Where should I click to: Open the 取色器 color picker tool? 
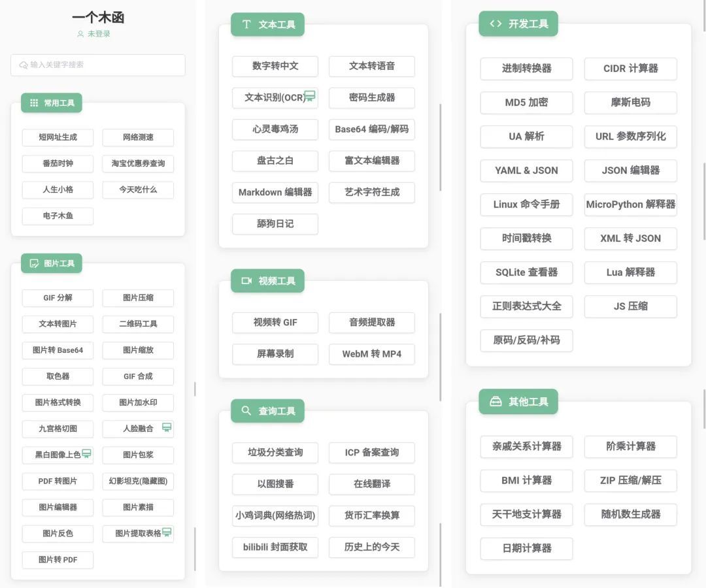click(x=58, y=376)
